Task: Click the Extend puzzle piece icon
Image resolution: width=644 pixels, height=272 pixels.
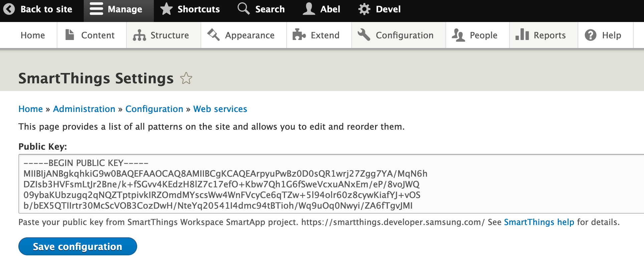Action: (299, 35)
